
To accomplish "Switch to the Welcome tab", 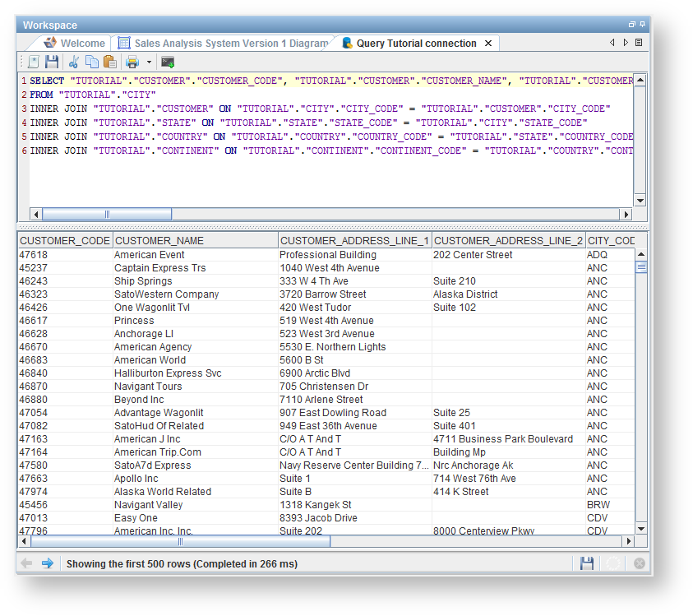I will 82,43.
